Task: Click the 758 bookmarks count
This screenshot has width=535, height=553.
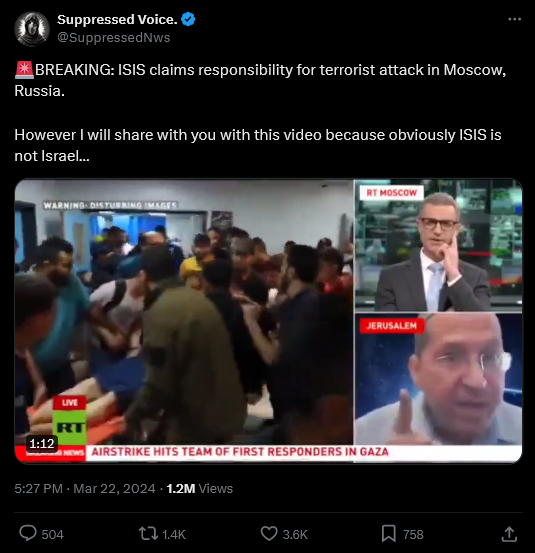Action: [x=413, y=534]
